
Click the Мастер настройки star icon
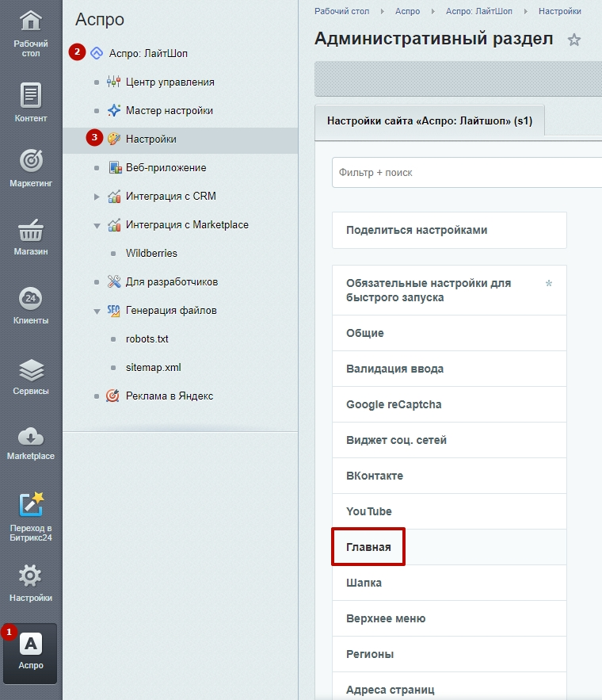[x=114, y=110]
